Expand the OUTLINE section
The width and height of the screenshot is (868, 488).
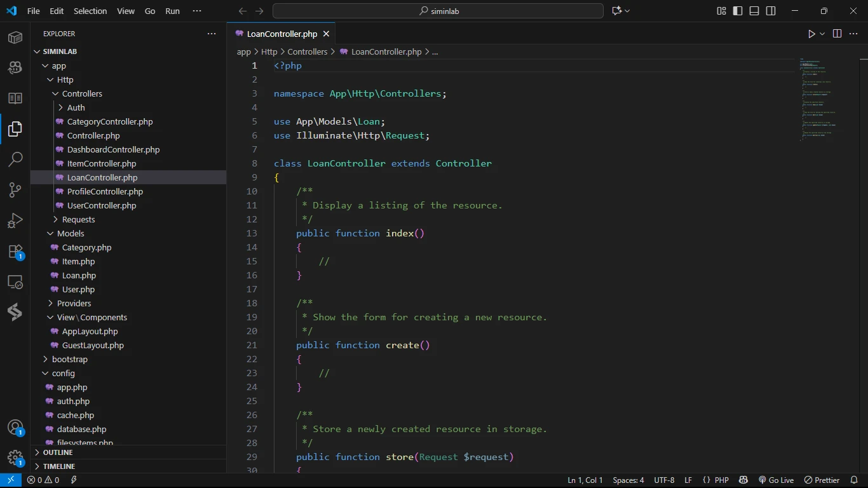tap(58, 452)
